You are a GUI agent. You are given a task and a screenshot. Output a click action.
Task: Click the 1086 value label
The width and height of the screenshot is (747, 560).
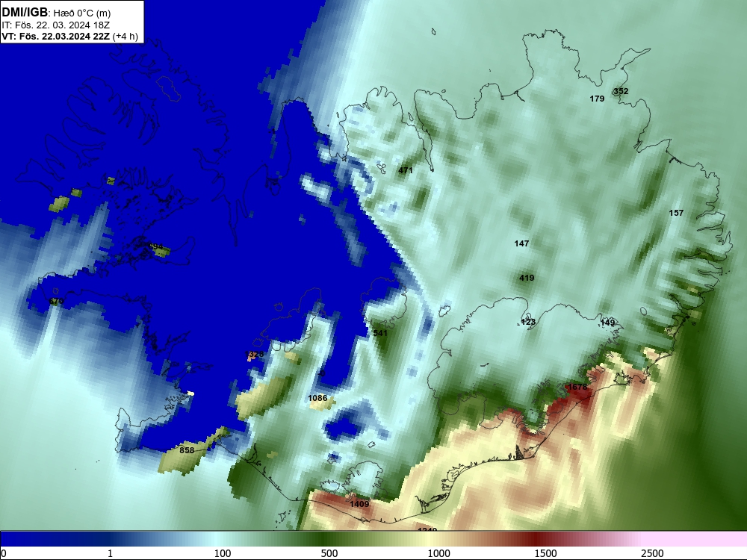coord(317,398)
